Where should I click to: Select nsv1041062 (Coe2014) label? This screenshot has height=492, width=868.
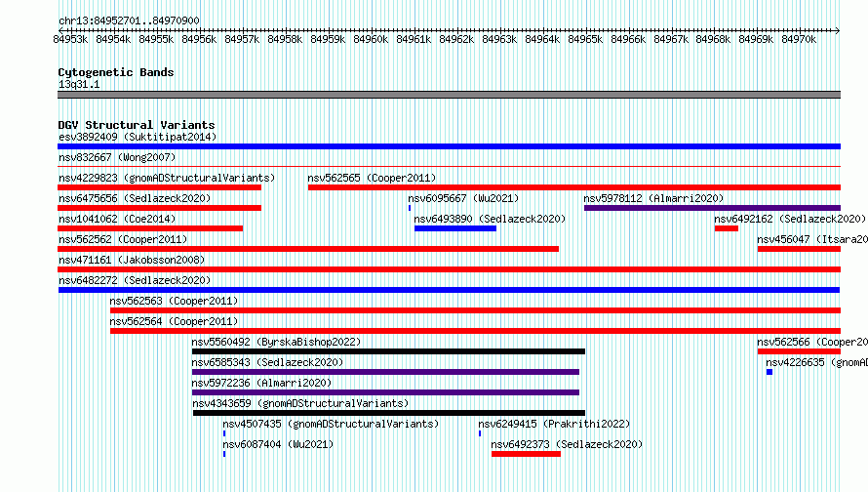(117, 219)
